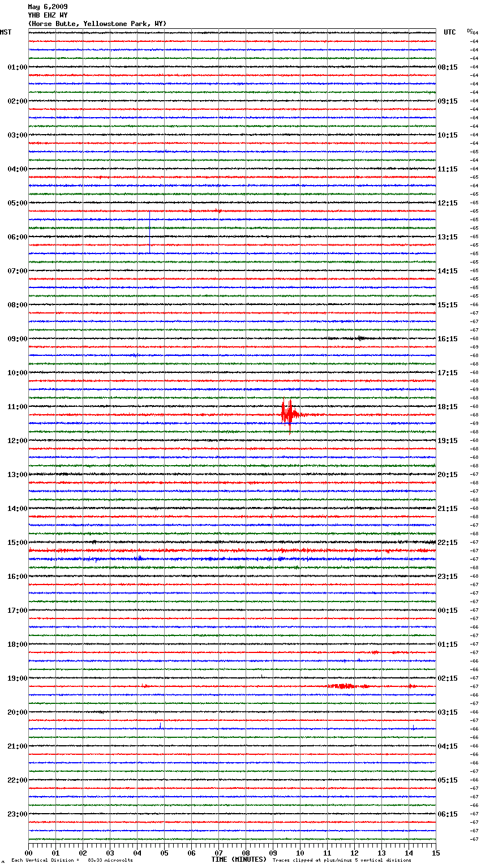The image size is (481, 868).
Task: Click the "04:00" MST time label
Action: (x=18, y=169)
